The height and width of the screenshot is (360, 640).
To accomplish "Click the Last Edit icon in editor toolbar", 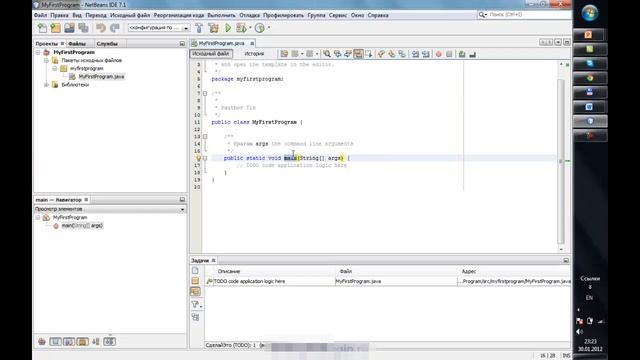I will (x=284, y=54).
